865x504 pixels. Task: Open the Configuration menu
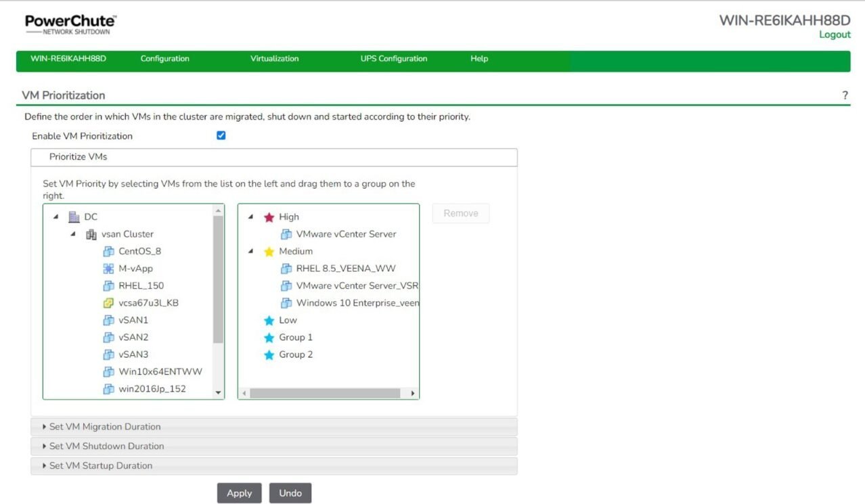click(x=164, y=59)
